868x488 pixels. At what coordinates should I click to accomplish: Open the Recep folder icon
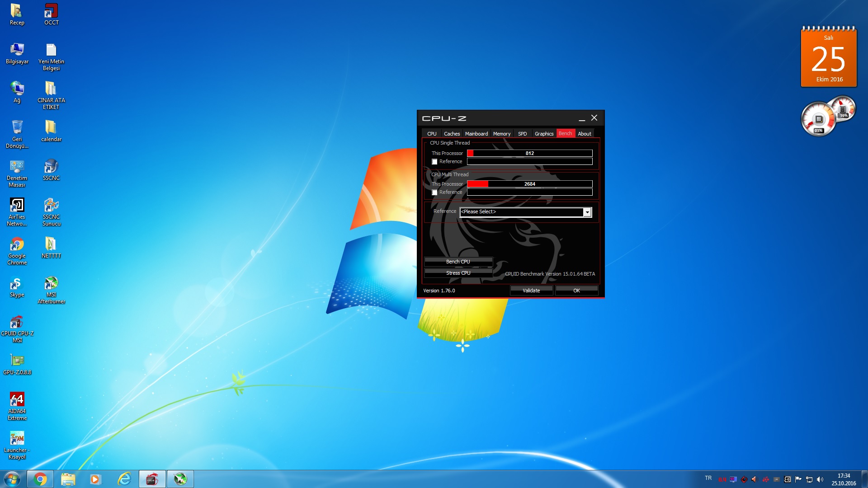click(x=17, y=14)
